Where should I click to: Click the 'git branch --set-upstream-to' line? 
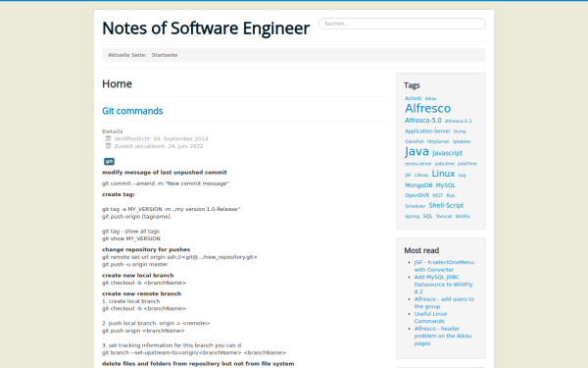[x=194, y=353]
